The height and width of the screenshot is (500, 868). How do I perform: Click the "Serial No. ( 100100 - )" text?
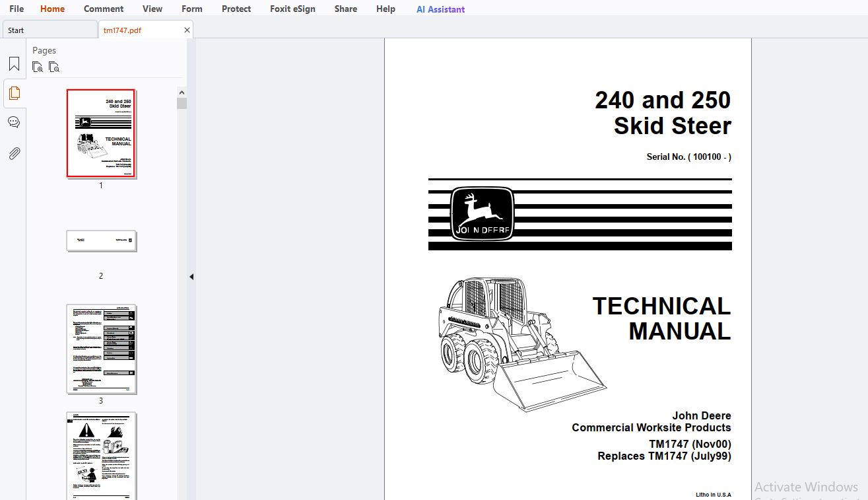pos(688,157)
